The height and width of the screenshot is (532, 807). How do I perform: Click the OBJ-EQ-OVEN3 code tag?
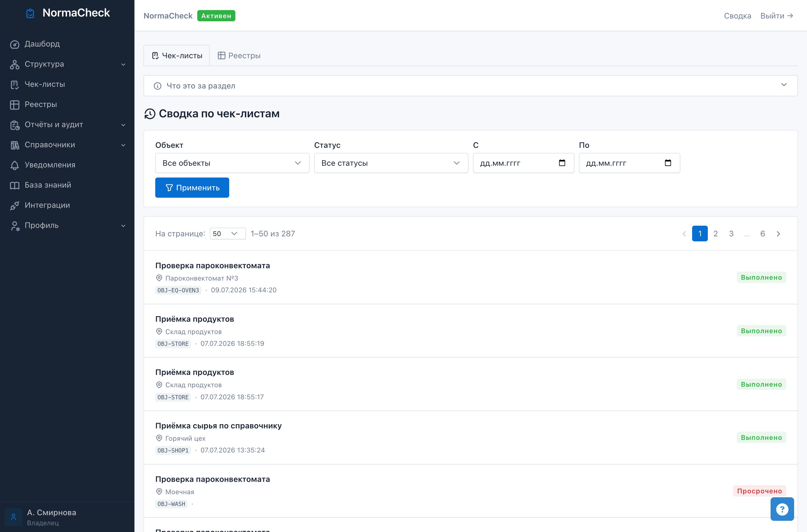pyautogui.click(x=178, y=290)
